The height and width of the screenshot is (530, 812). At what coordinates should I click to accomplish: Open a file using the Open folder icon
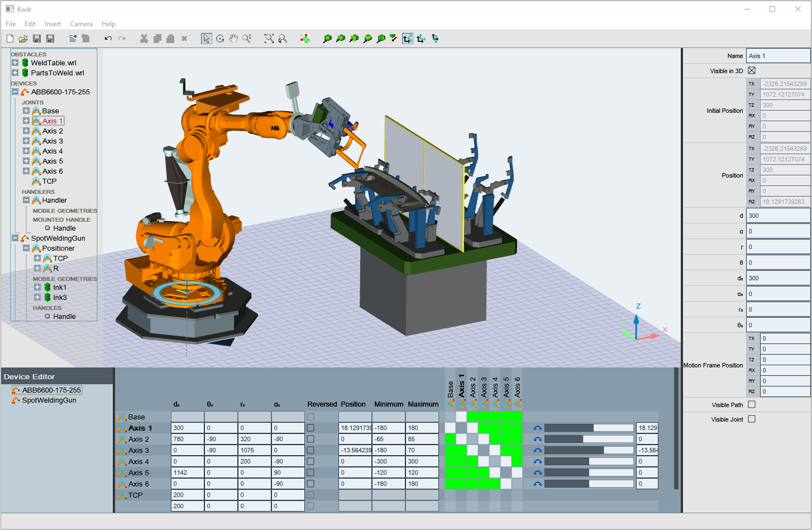click(22, 38)
